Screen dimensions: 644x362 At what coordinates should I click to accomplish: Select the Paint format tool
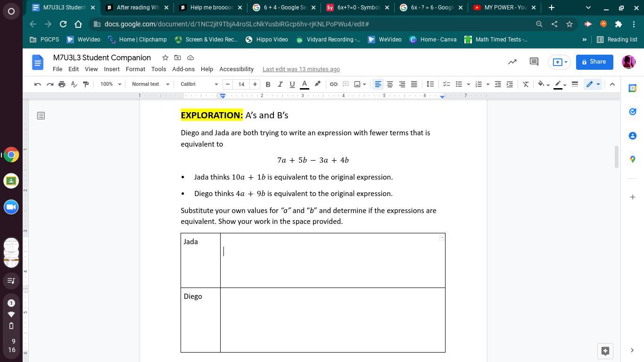(x=86, y=84)
